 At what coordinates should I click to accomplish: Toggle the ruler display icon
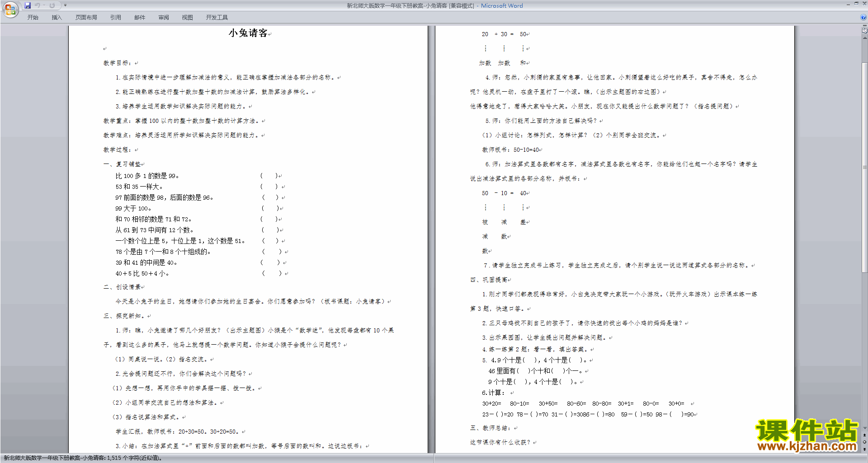pyautogui.click(x=864, y=30)
